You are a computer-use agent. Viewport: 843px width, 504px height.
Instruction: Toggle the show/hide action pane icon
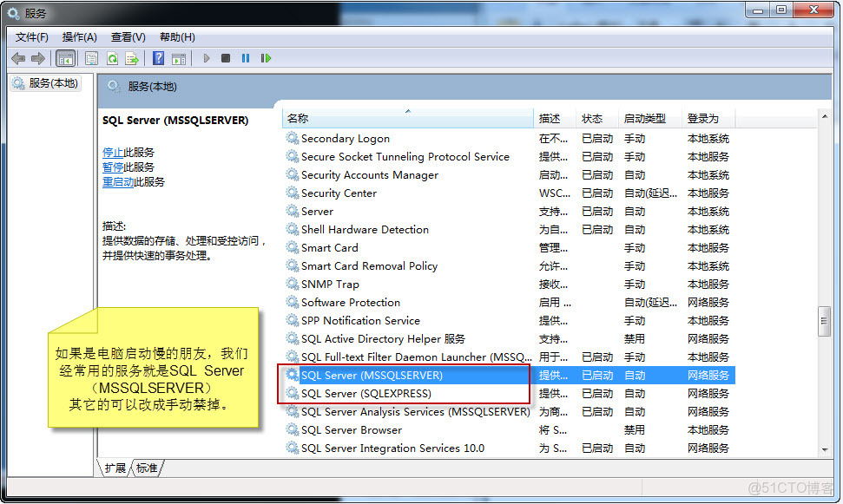click(179, 58)
